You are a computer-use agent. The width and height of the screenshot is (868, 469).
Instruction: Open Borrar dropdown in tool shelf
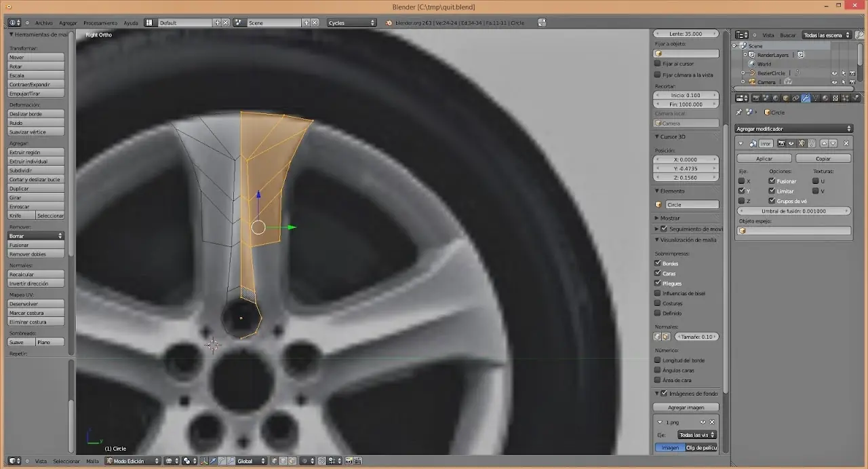tap(36, 236)
